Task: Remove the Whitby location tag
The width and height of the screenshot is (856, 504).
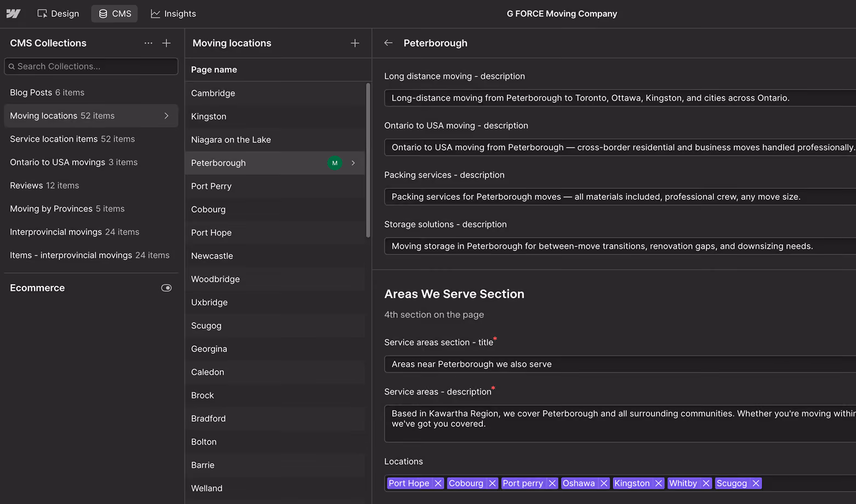Action: (x=706, y=483)
